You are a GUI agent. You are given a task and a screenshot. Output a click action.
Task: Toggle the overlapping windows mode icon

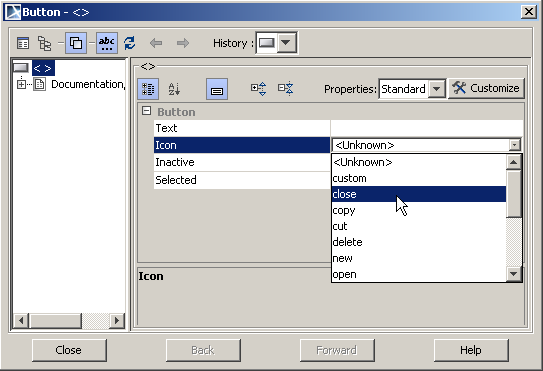pyautogui.click(x=76, y=43)
